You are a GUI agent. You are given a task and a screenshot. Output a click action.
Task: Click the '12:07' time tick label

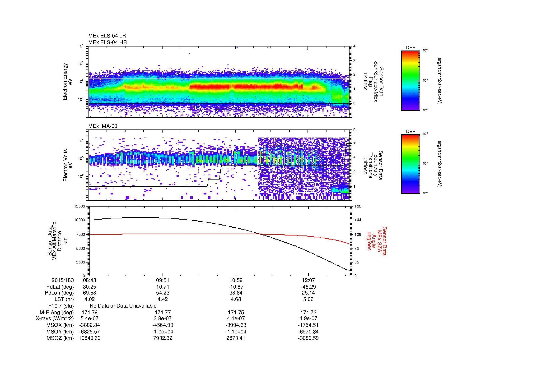click(308, 280)
